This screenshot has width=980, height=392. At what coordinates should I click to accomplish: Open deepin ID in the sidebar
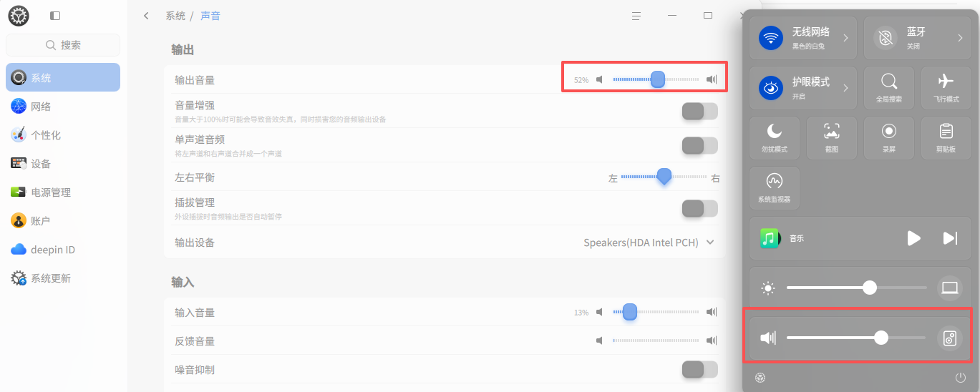coord(63,250)
